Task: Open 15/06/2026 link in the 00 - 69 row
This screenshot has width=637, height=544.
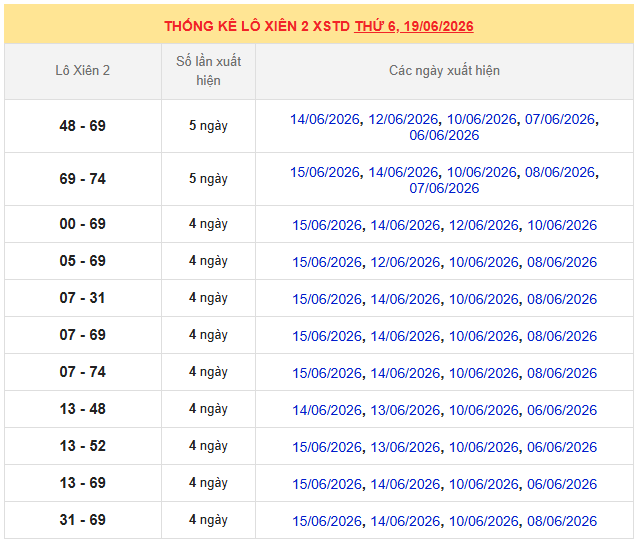Action: tap(327, 225)
